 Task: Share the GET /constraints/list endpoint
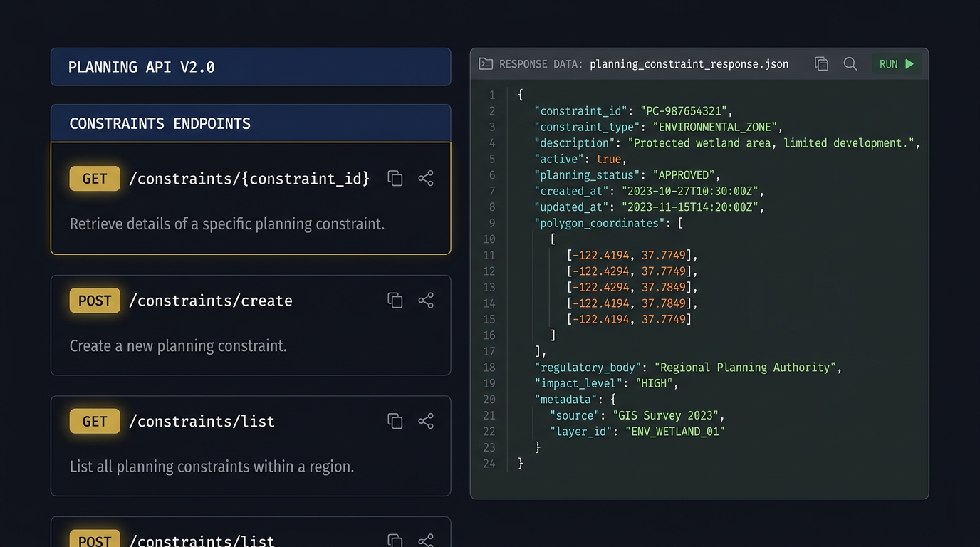point(426,421)
